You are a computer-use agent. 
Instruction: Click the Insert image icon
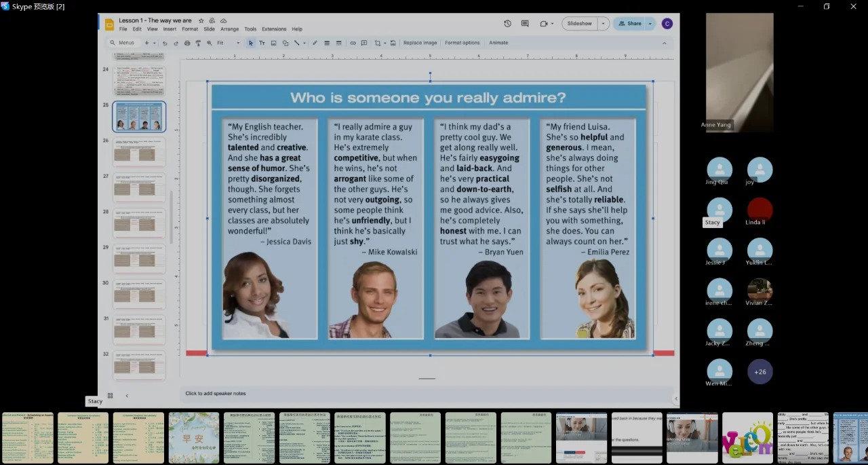273,43
